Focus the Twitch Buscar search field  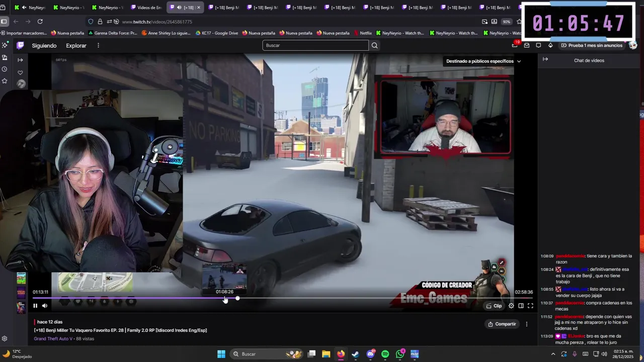[315, 45]
